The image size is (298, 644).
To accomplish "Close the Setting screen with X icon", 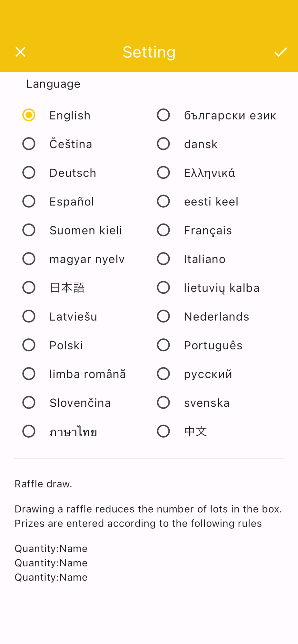I will [x=20, y=52].
